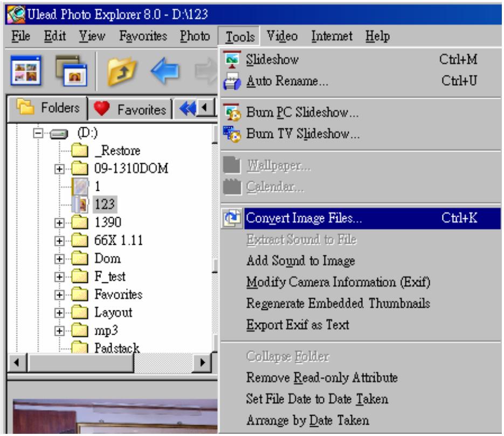Open the View menu
Image resolution: width=504 pixels, height=436 pixels.
point(92,36)
